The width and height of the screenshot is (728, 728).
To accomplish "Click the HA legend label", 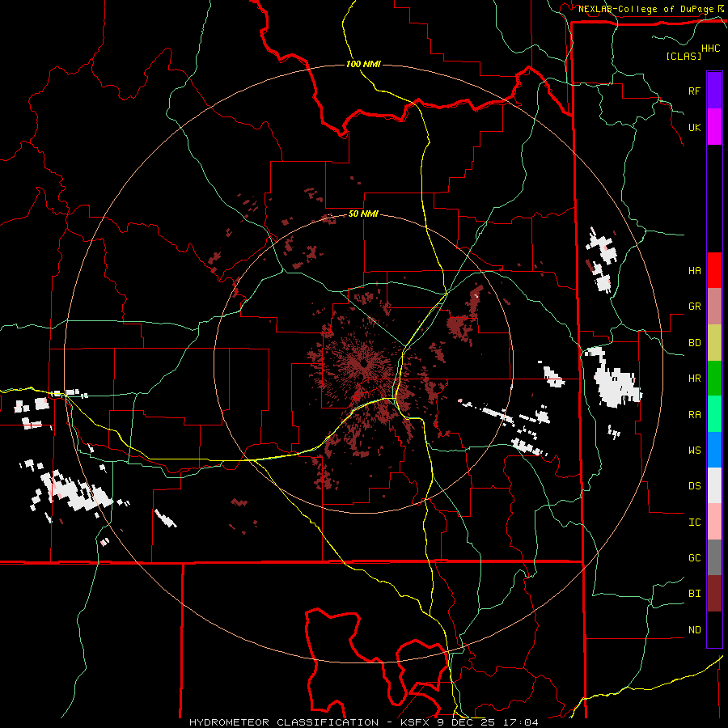I will (x=694, y=271).
